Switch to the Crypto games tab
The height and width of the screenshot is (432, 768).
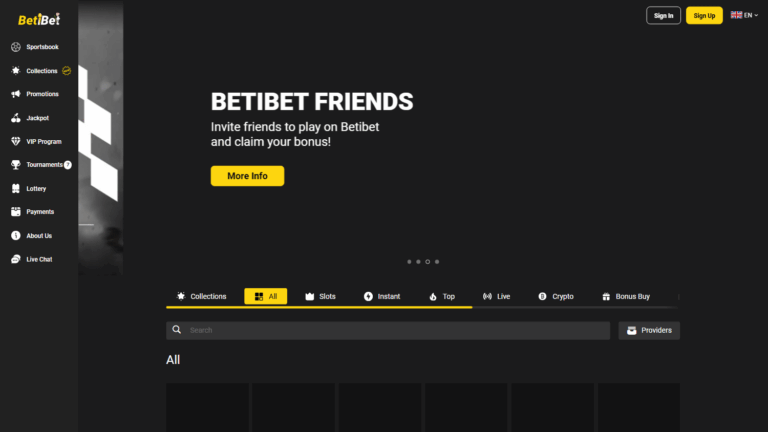click(x=556, y=297)
